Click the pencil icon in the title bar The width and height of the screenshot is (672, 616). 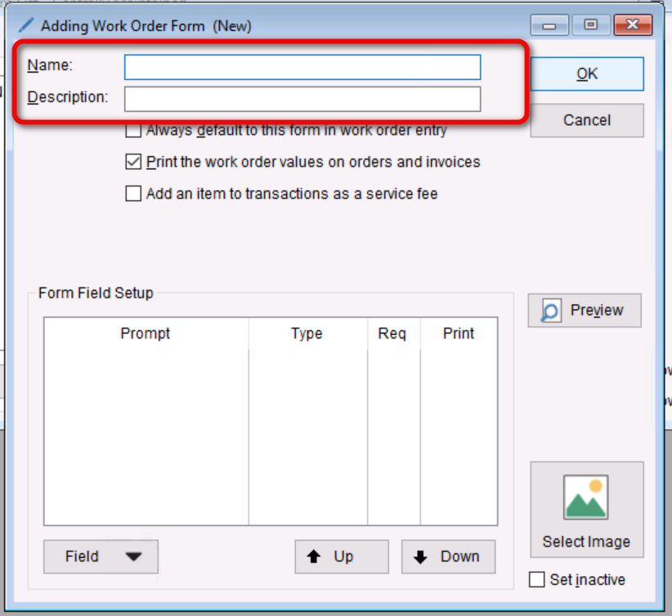coord(26,26)
